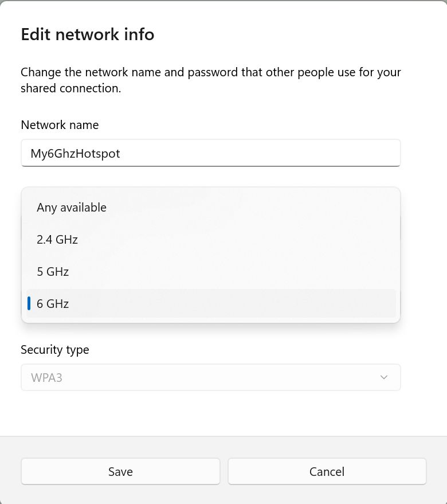Click the Security type label
447x504 pixels.
coord(55,350)
